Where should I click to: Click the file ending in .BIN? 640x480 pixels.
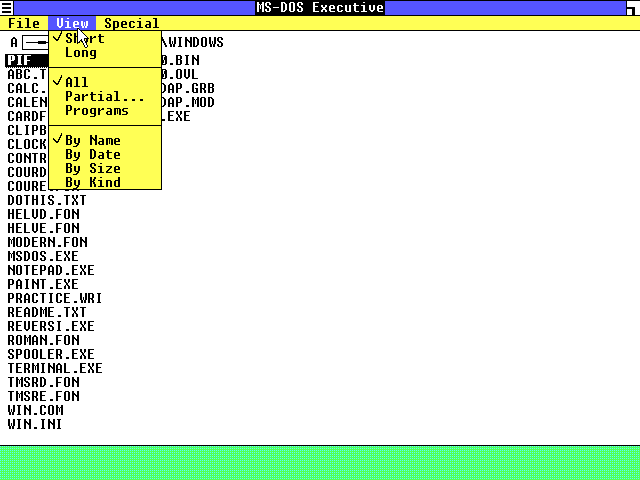pos(181,60)
